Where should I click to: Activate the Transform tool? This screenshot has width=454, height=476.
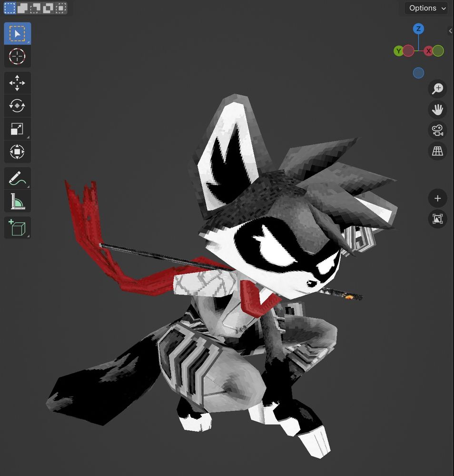(x=17, y=151)
